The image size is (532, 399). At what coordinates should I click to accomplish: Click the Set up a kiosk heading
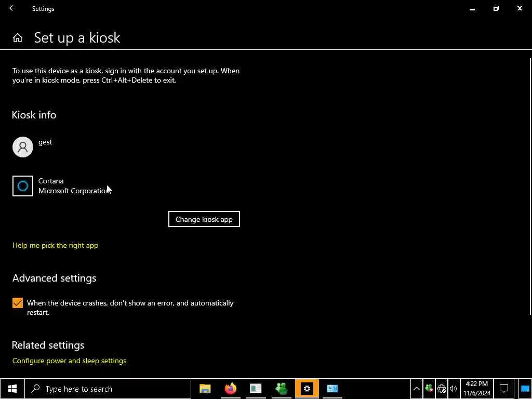pos(77,37)
